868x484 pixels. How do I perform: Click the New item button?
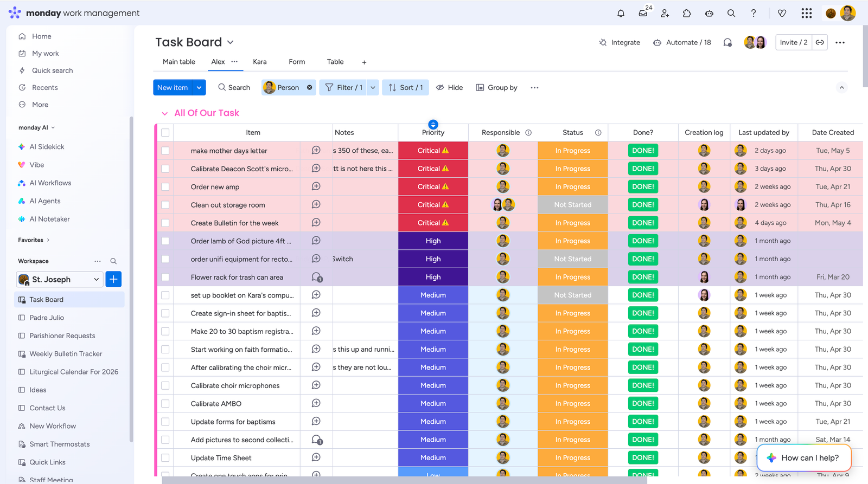pyautogui.click(x=173, y=87)
